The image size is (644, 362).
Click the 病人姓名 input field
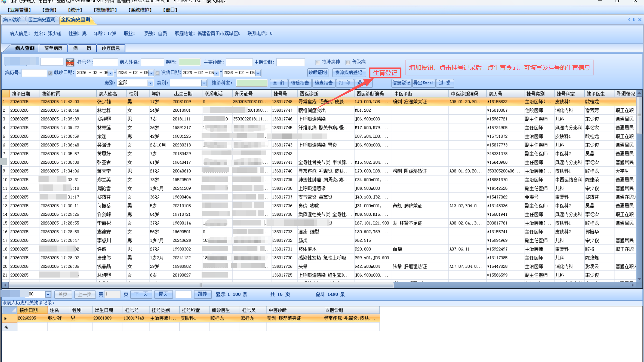152,62
